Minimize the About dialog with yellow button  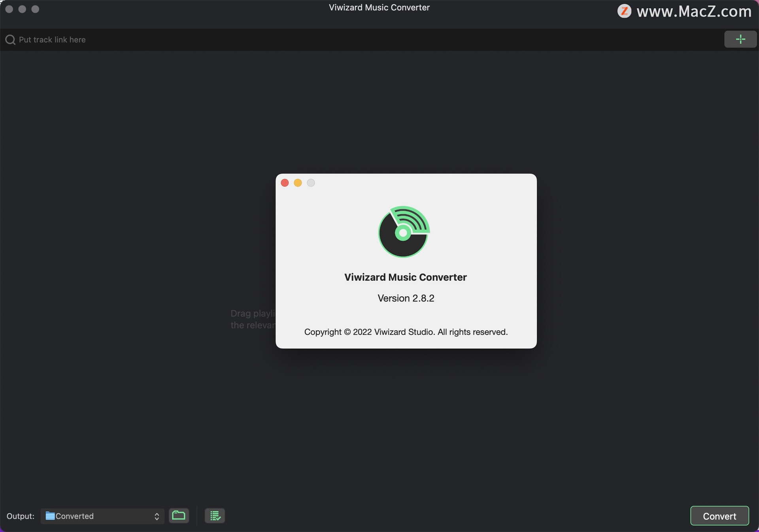pos(298,183)
